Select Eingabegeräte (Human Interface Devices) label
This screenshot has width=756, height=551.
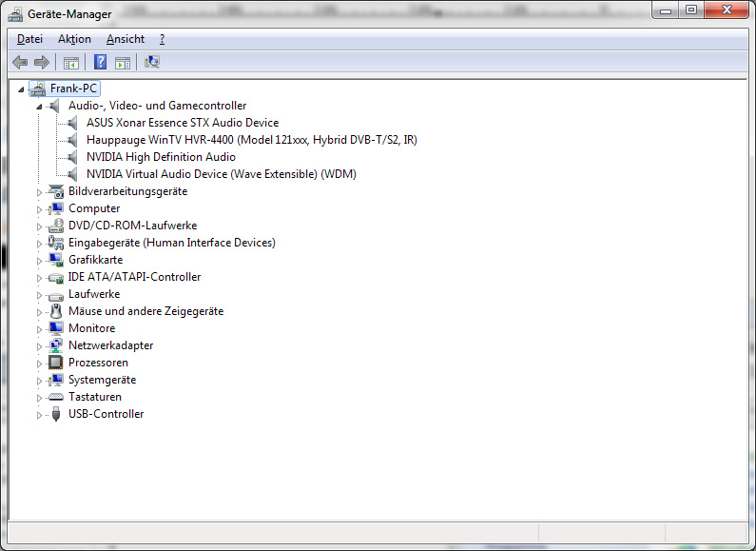point(172,243)
